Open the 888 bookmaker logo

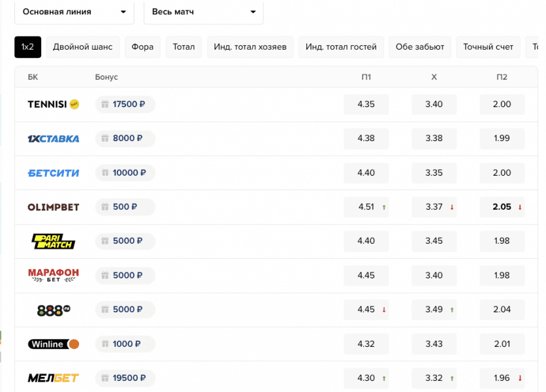[53, 310]
